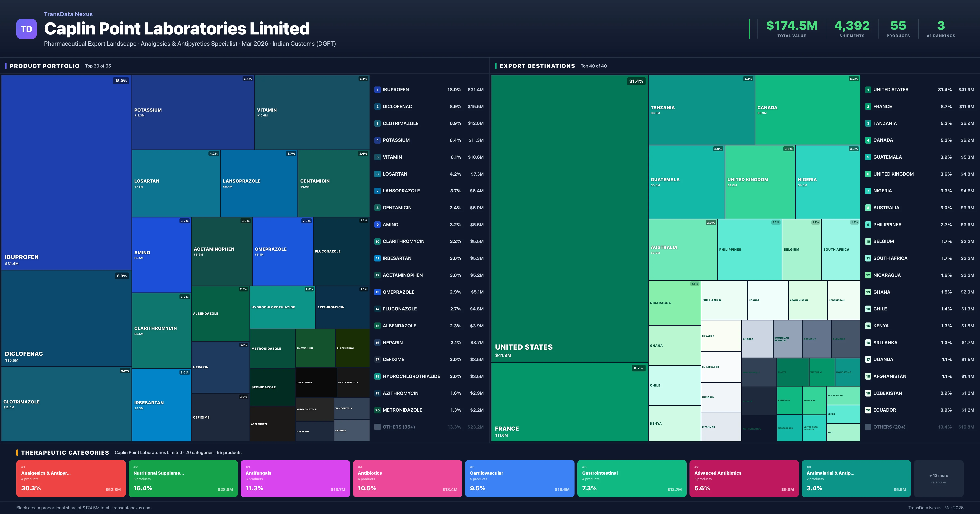Click the rank 1 badge next to UNITED STATES

pos(868,89)
